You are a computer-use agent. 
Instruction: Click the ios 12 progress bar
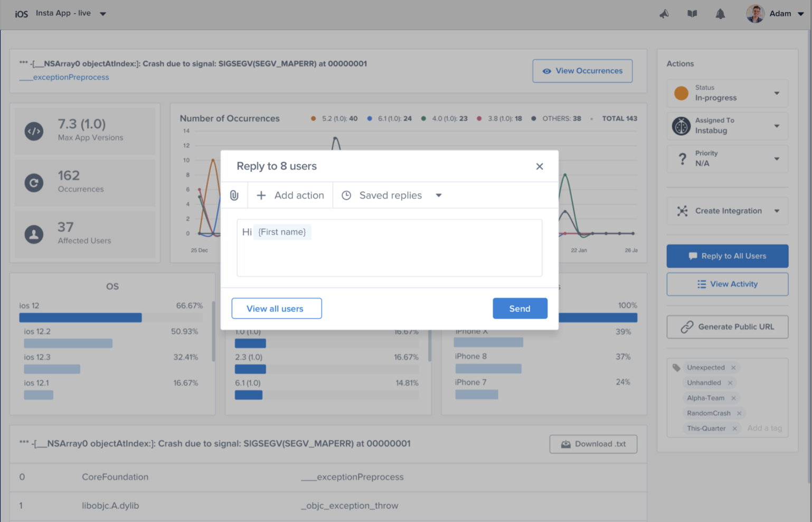tap(111, 318)
